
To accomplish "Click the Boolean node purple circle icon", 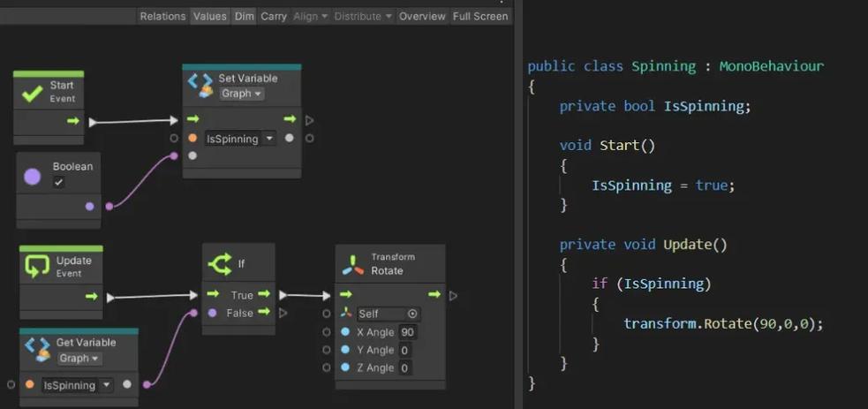I will (x=32, y=177).
